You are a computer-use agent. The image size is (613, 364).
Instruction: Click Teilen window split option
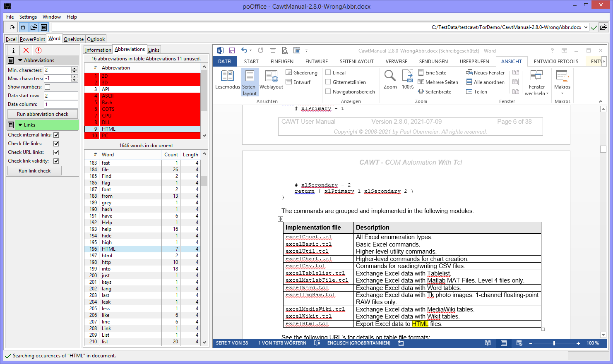tap(477, 91)
